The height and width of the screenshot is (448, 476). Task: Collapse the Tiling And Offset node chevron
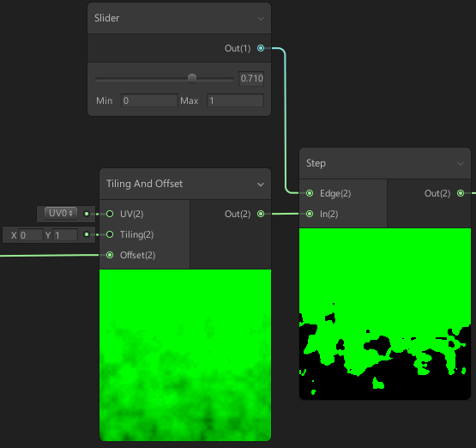pos(261,185)
